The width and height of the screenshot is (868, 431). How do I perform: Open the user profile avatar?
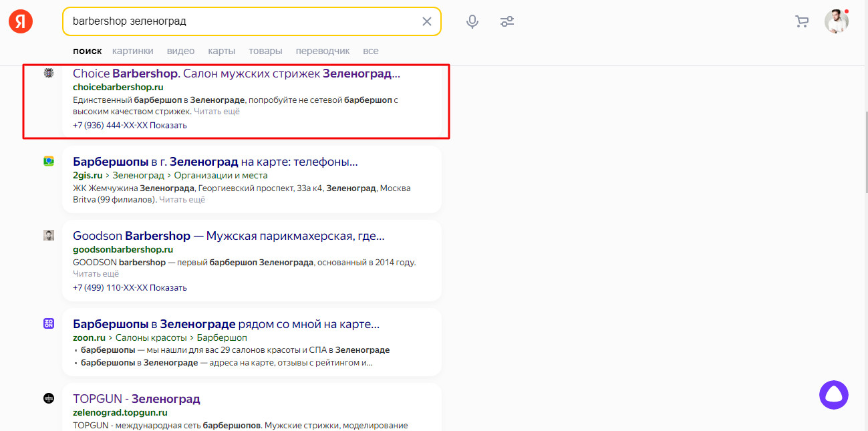[x=836, y=21]
